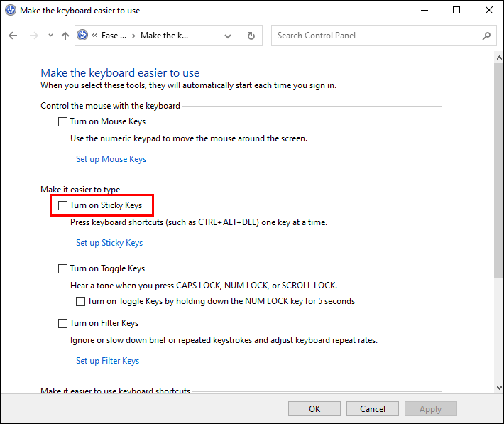Viewport: 504px width, 424px height.
Task: Enable the Turn on Toggle Keys checkbox
Action: 63,268
